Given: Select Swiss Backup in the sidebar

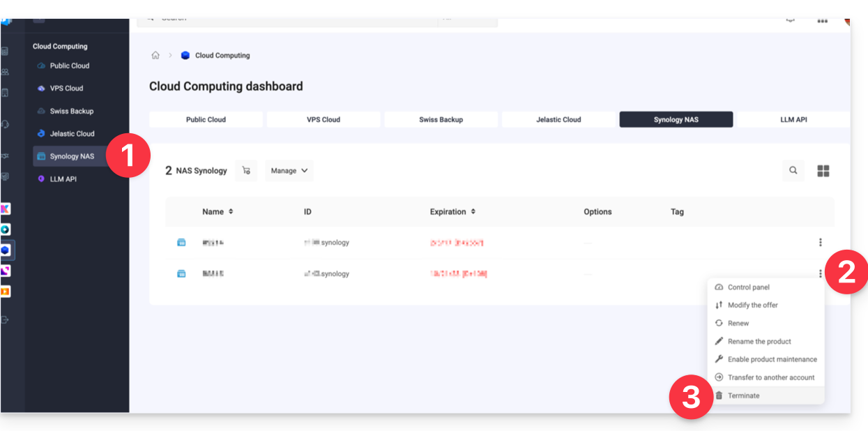Looking at the screenshot, I should (x=71, y=111).
